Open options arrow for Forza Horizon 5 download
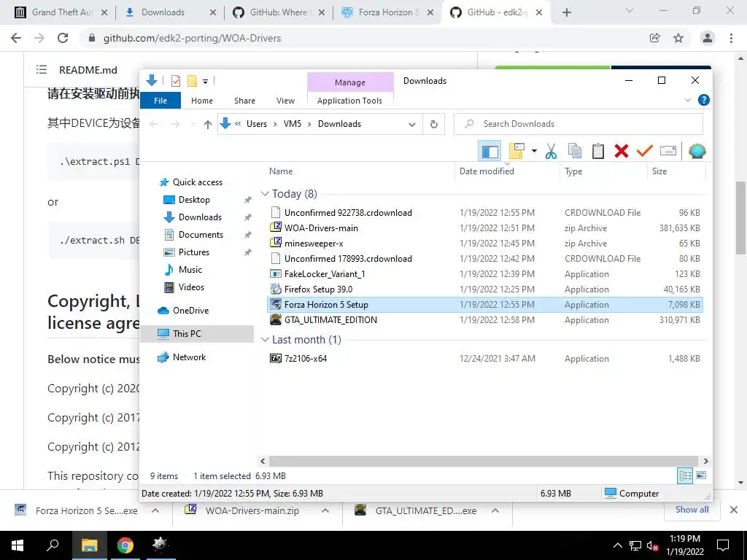Viewport: 747px width, 560px height. click(155, 510)
